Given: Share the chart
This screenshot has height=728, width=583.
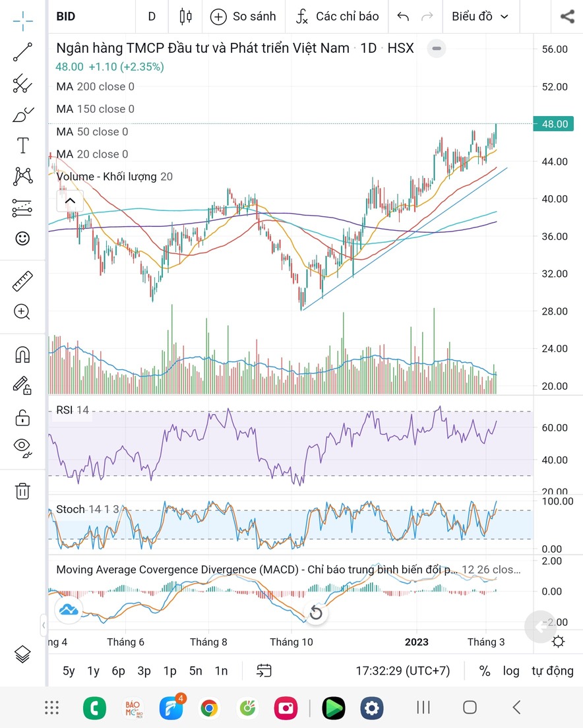Looking at the screenshot, I should tap(567, 16).
